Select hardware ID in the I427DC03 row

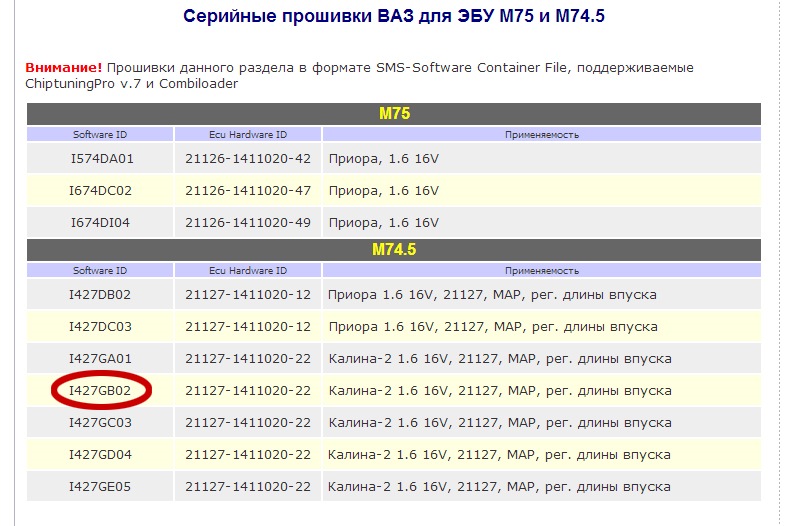point(248,327)
